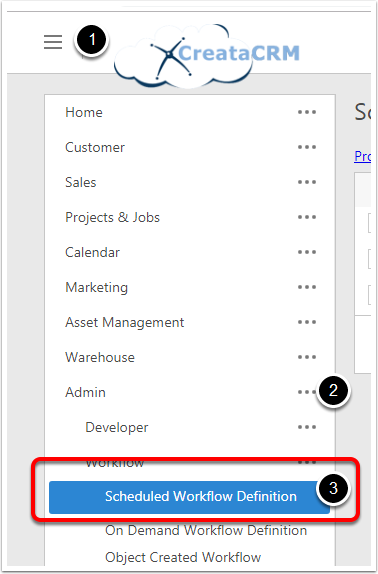Select Admin in the navigation
378x574 pixels.
pyautogui.click(x=85, y=392)
